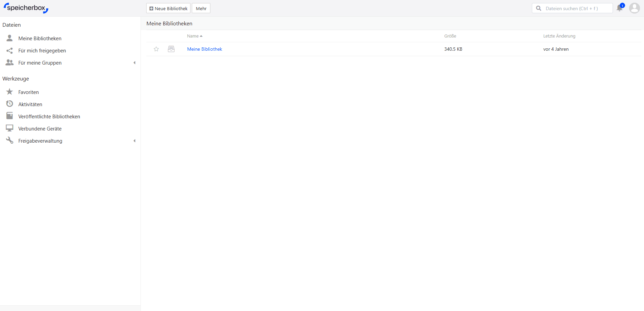This screenshot has height=311, width=644.
Task: Create a Neue Bibliothek
Action: coord(168,8)
